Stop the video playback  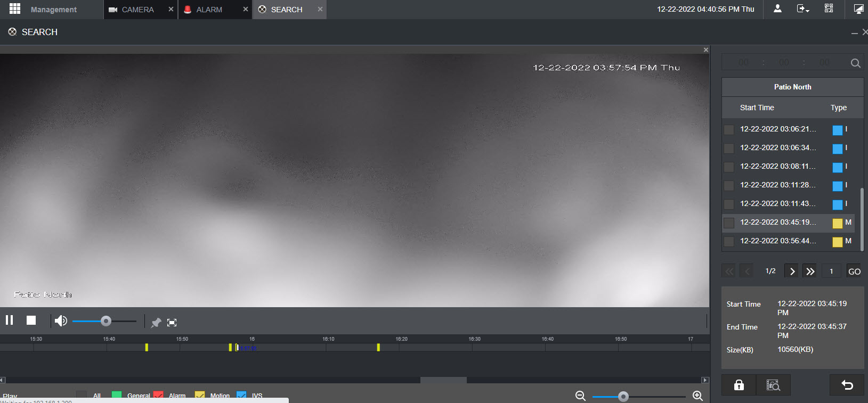(31, 320)
